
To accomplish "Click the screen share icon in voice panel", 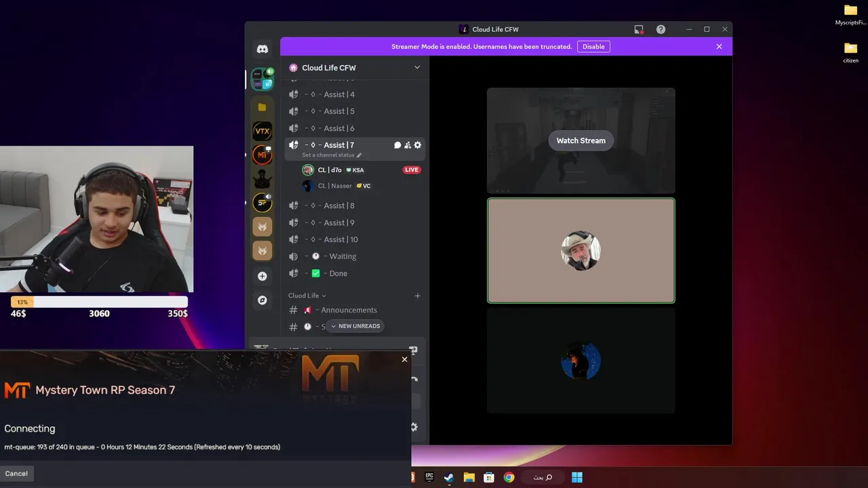I will [413, 350].
